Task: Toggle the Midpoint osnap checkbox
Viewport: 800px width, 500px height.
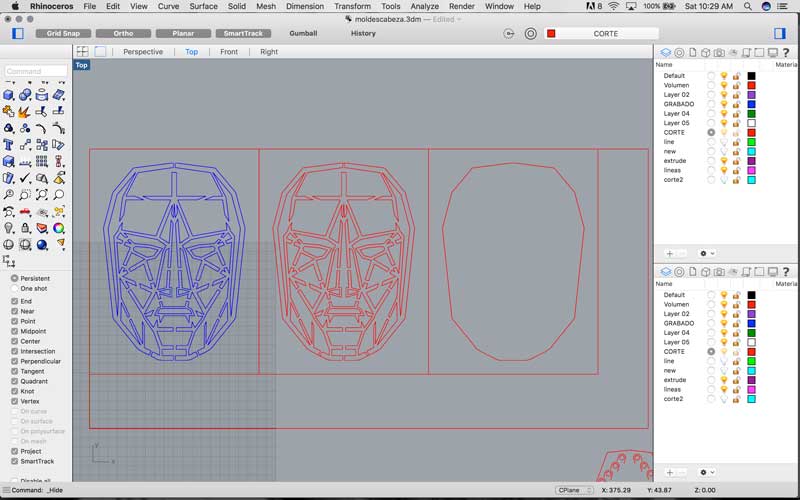Action: (x=15, y=331)
